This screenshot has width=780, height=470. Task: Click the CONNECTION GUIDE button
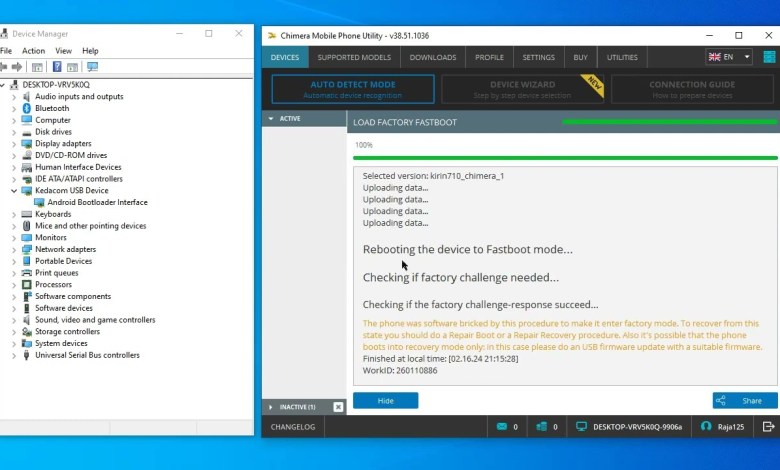click(x=692, y=89)
